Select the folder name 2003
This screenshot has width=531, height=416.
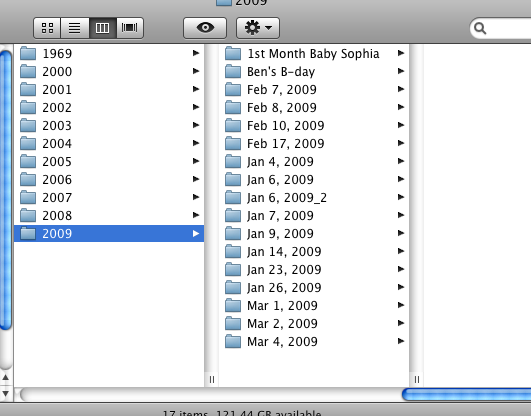pos(57,125)
